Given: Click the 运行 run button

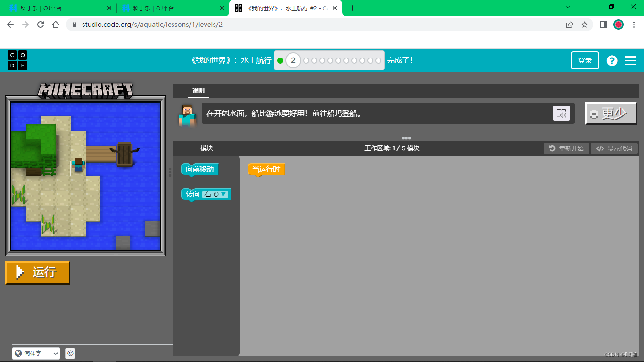Looking at the screenshot, I should click(37, 272).
